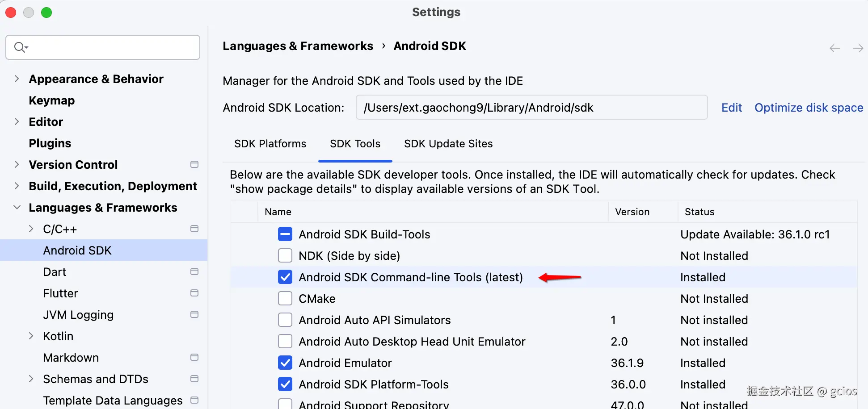Expand the Kotlin tree node
The width and height of the screenshot is (868, 409).
pyautogui.click(x=31, y=336)
